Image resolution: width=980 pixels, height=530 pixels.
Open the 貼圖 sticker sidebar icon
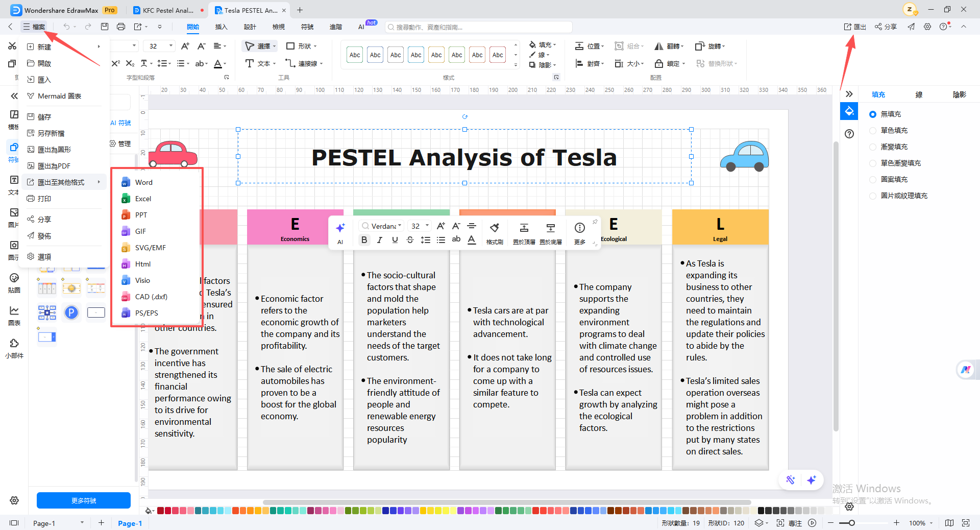click(14, 283)
